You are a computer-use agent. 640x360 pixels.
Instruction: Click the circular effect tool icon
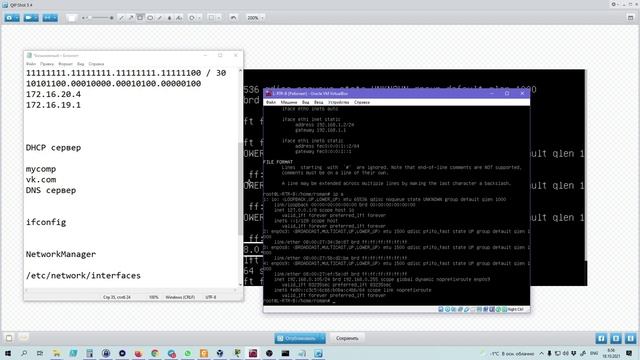coord(191,18)
